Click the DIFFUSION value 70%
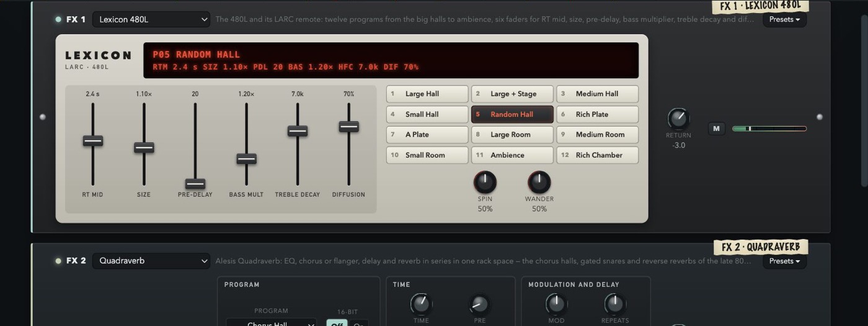 [x=348, y=94]
